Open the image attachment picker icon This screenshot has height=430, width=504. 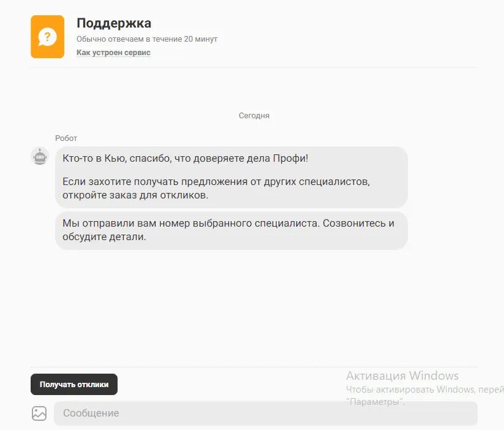pos(39,413)
